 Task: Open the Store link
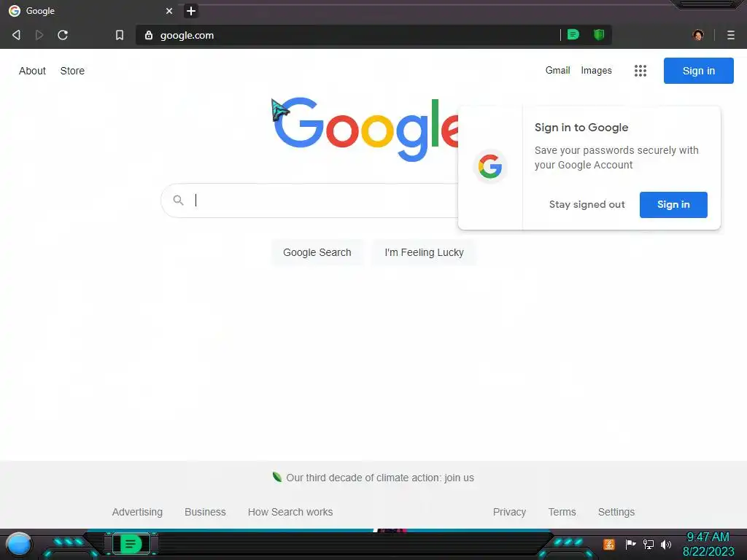pyautogui.click(x=72, y=71)
